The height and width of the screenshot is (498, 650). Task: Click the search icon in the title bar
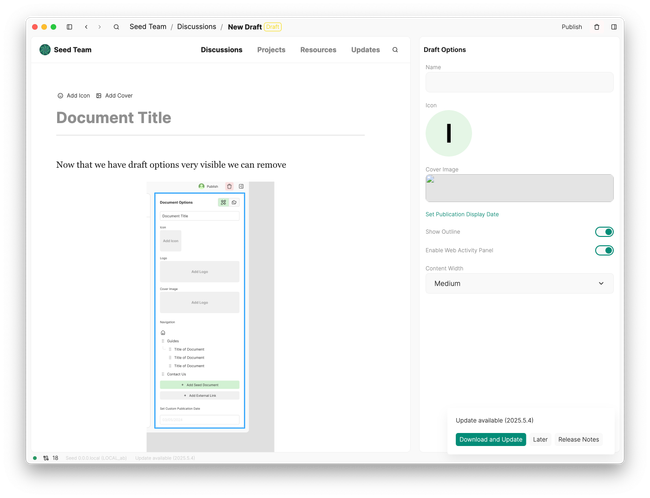pyautogui.click(x=116, y=27)
